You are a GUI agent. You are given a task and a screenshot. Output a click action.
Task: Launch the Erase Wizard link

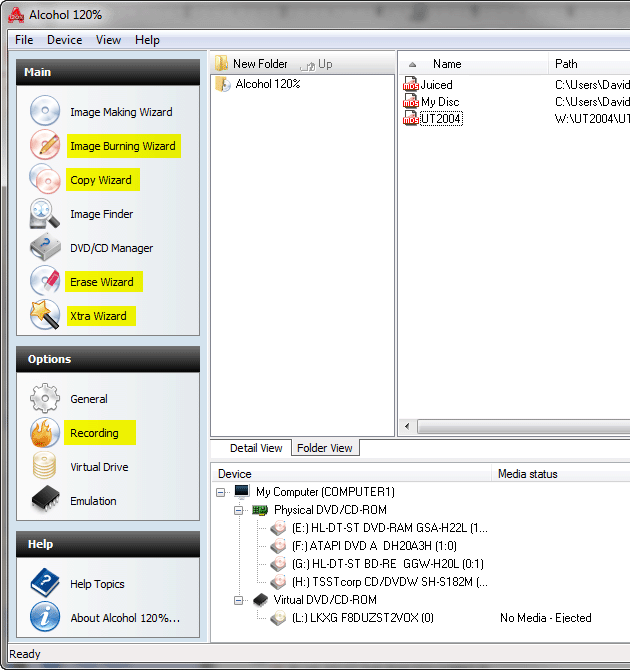pos(103,282)
